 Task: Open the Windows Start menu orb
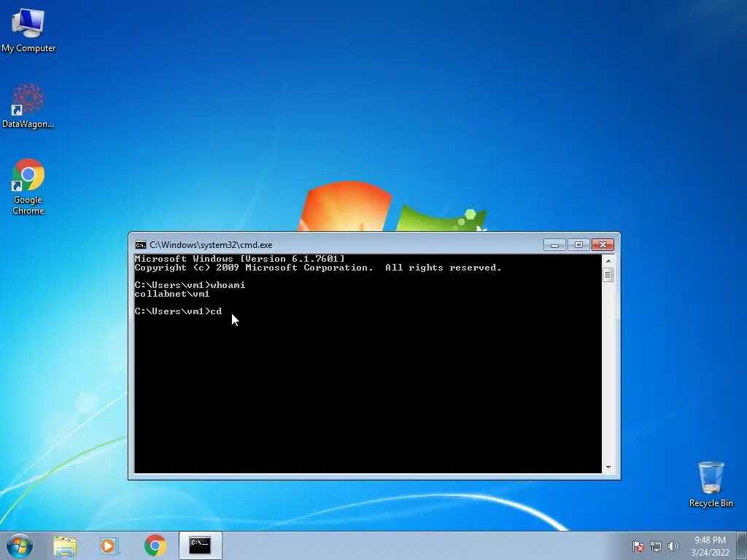pos(20,545)
